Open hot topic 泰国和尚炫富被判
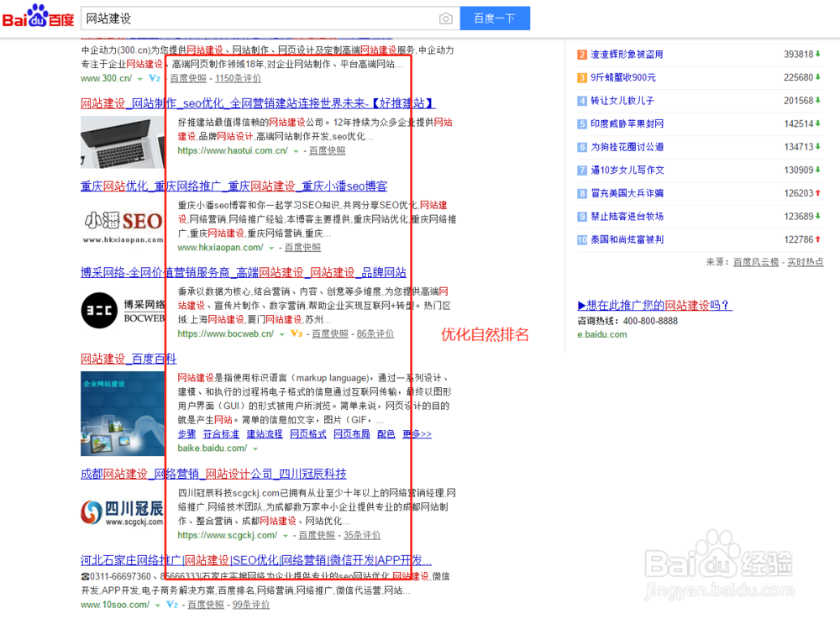The image size is (840, 619). pyautogui.click(x=627, y=239)
